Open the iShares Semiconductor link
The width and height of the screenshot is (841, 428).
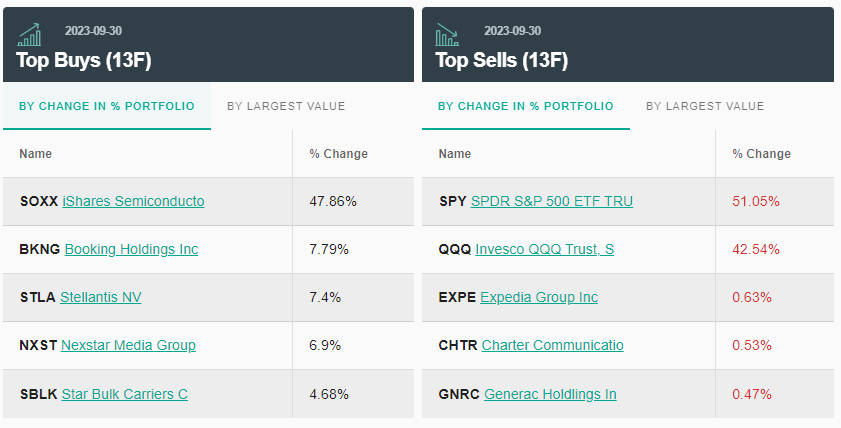click(133, 201)
